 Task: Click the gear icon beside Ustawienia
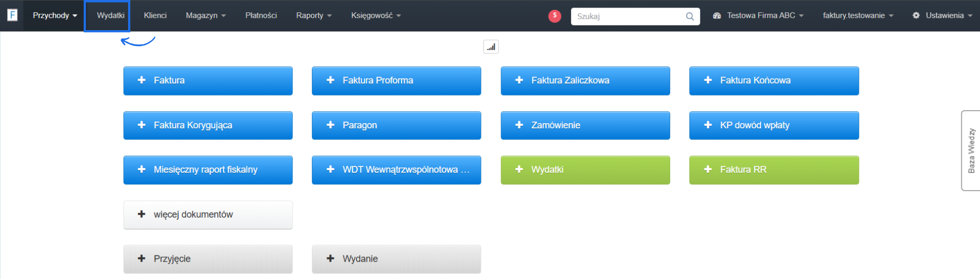[x=916, y=15]
